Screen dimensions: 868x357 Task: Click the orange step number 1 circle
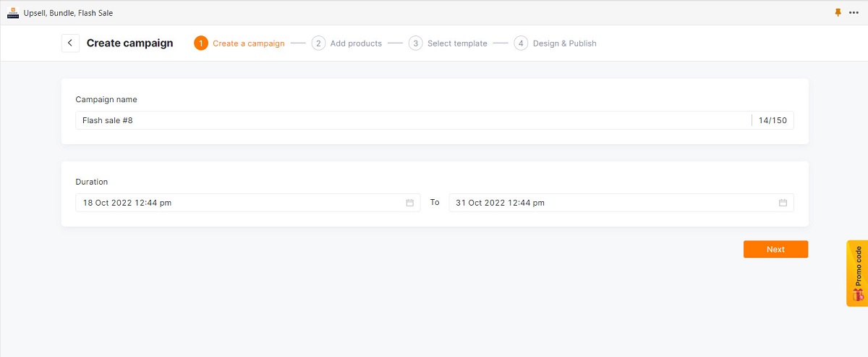(200, 43)
